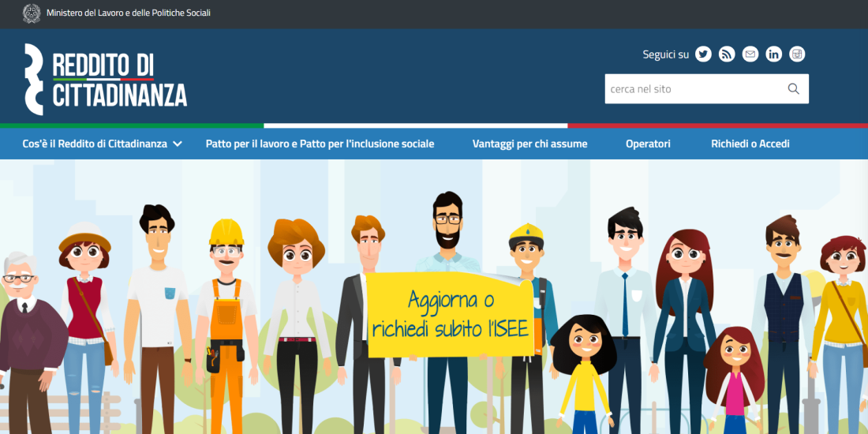This screenshot has width=868, height=434.
Task: Click the Aggiorna o richiedi subito l'ISEE banner
Action: [x=450, y=315]
